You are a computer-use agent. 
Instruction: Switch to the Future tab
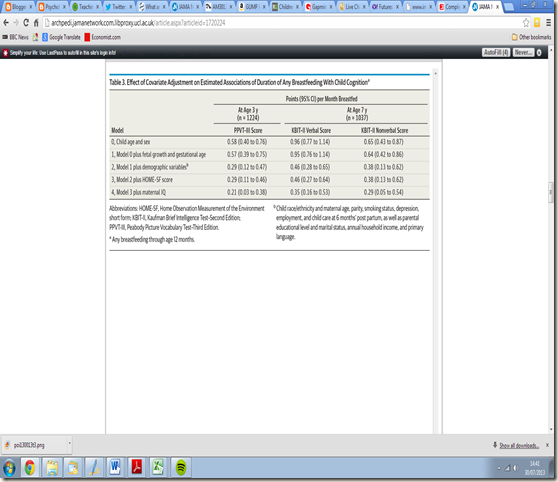click(x=384, y=7)
